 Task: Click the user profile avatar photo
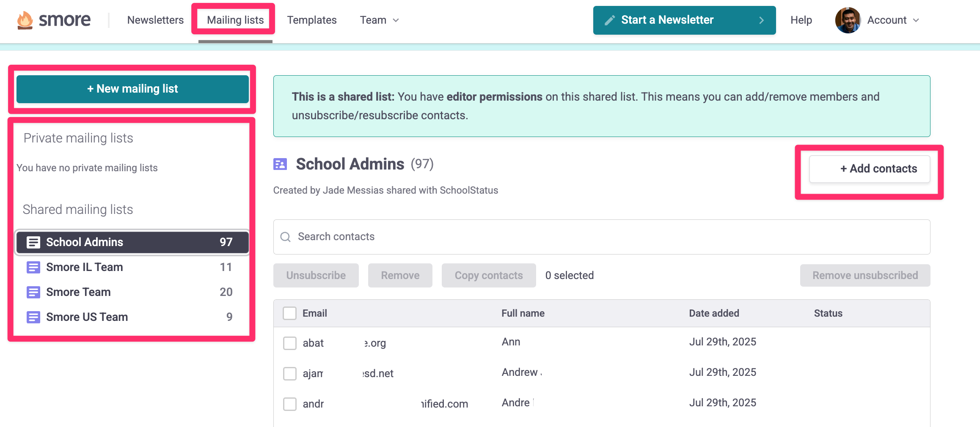click(848, 20)
